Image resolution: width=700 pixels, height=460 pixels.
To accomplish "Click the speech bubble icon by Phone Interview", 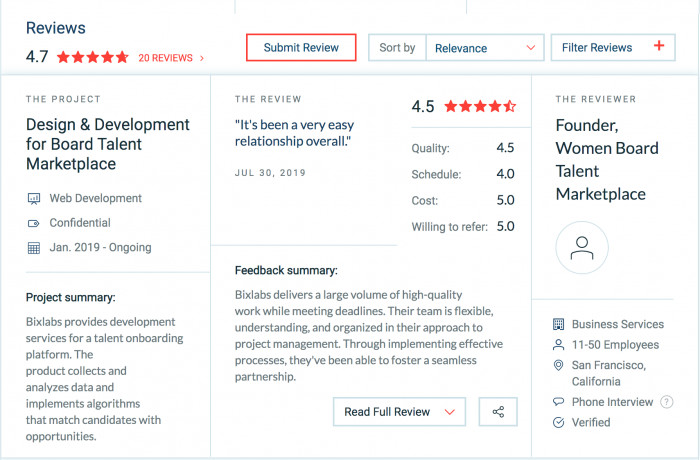I will pos(558,401).
